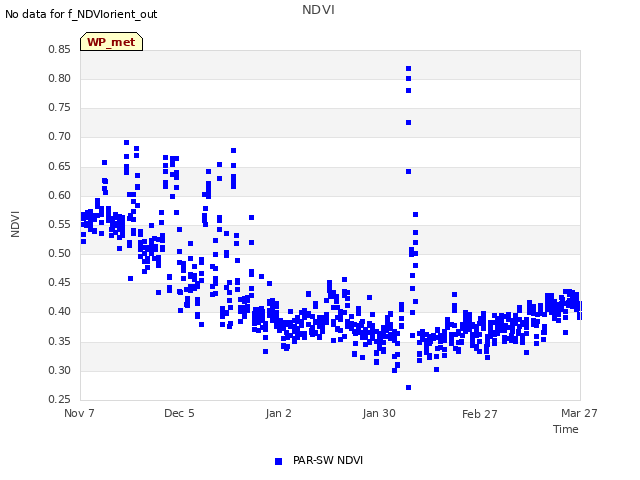Image resolution: width=640 pixels, height=480 pixels.
Task: Click the 0.75 y-axis value
Action: point(60,107)
